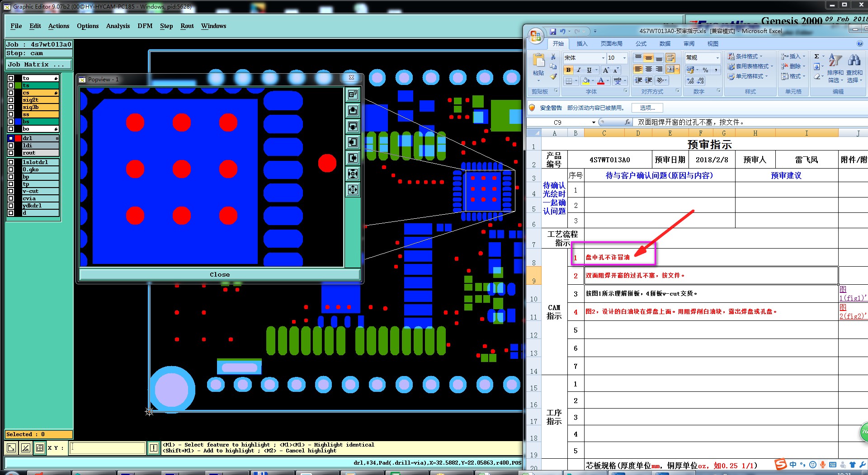
Task: Open the number format dropdown 常规
Action: point(717,58)
